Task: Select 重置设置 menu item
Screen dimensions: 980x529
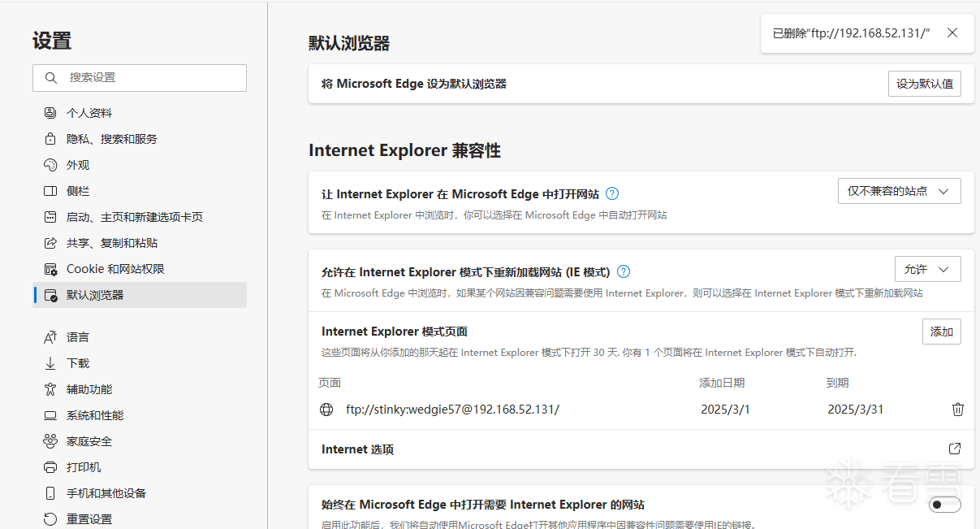Action: coord(140,519)
